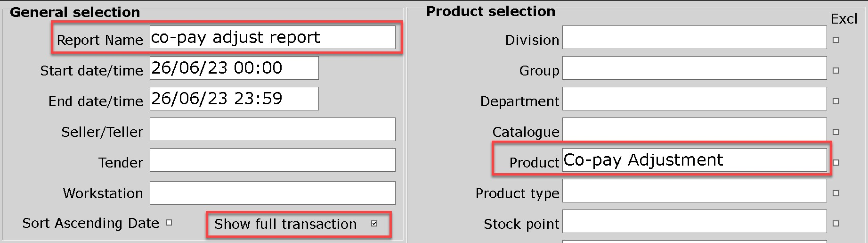Focus the Workstation input box

coord(273,193)
